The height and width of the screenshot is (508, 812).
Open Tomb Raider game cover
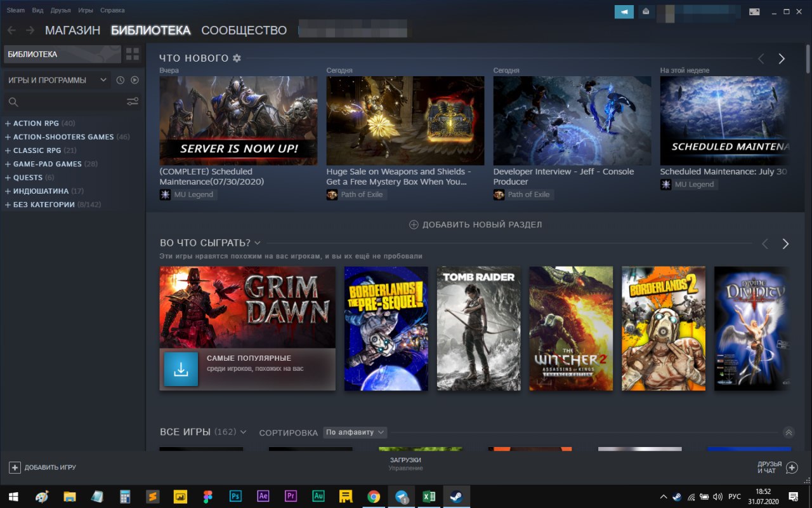[x=479, y=328]
